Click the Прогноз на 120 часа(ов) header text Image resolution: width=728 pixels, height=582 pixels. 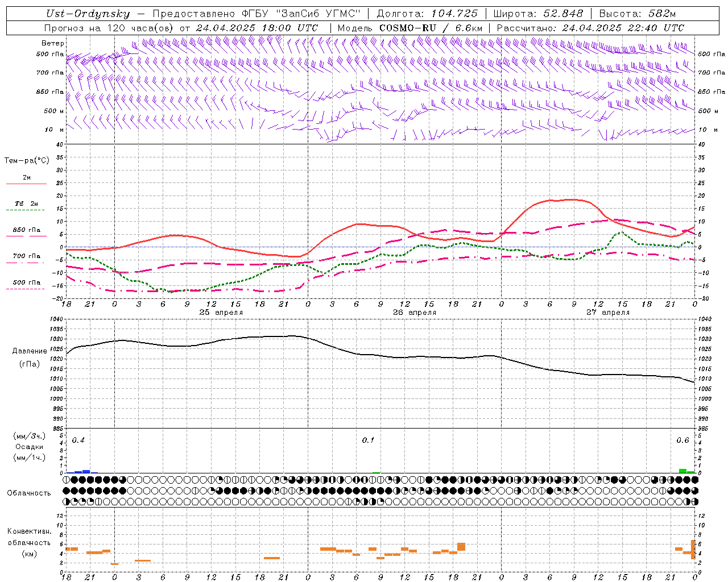click(x=109, y=28)
